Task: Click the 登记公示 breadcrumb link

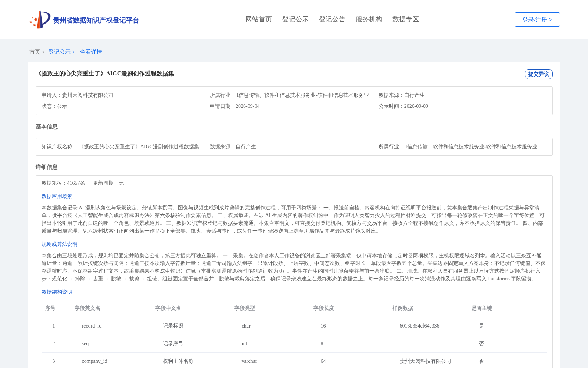Action: 60,52
